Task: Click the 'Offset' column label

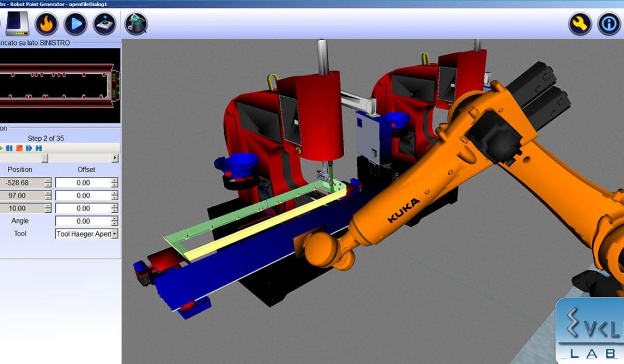Action: coord(86,170)
